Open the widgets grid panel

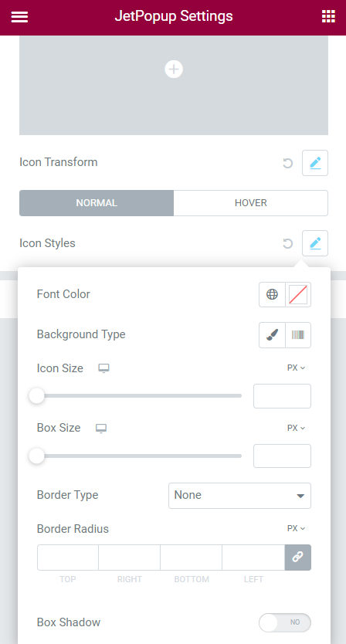[x=328, y=16]
